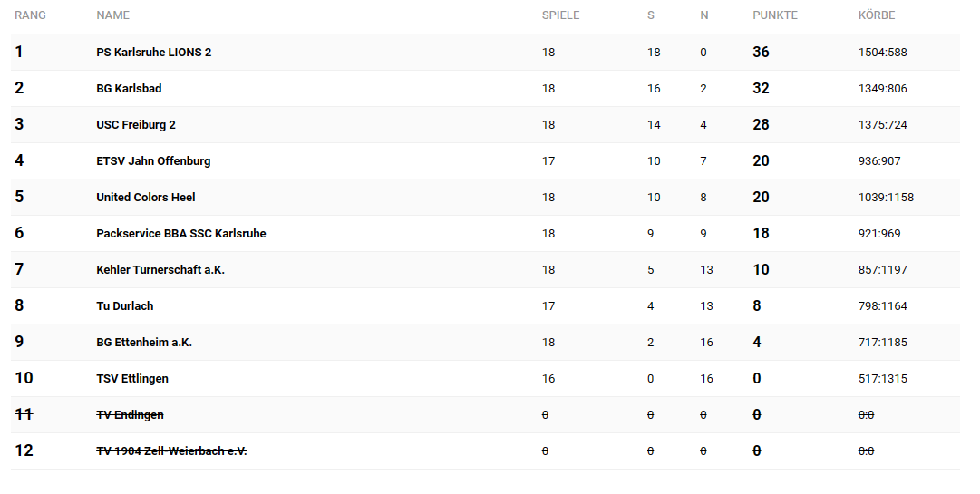
Task: Select rank number 10 in table
Action: point(24,379)
